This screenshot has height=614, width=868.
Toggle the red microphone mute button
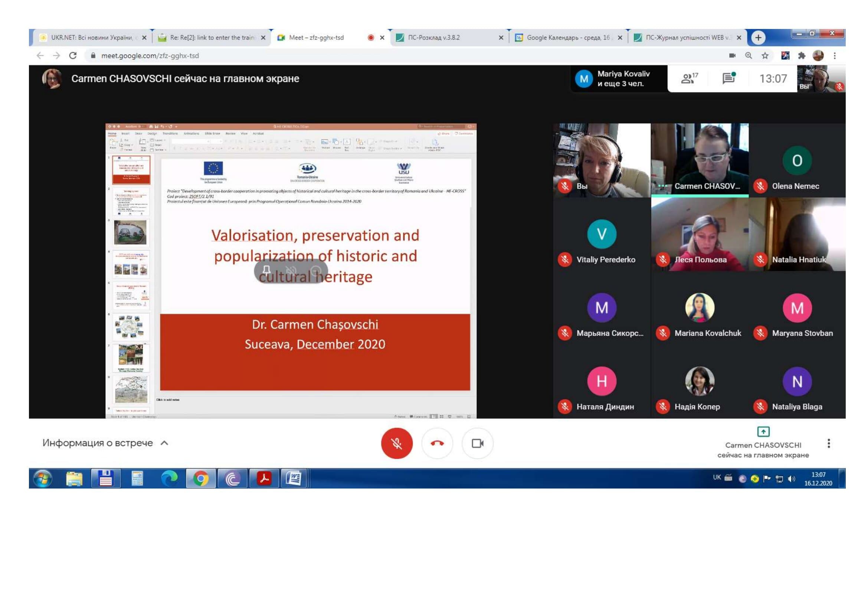pos(397,443)
